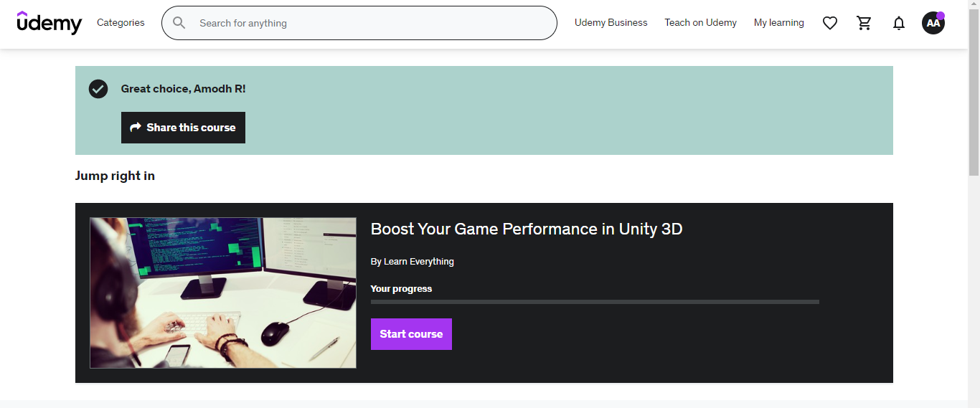
Task: Focus the Search for anything field
Action: pyautogui.click(x=359, y=23)
